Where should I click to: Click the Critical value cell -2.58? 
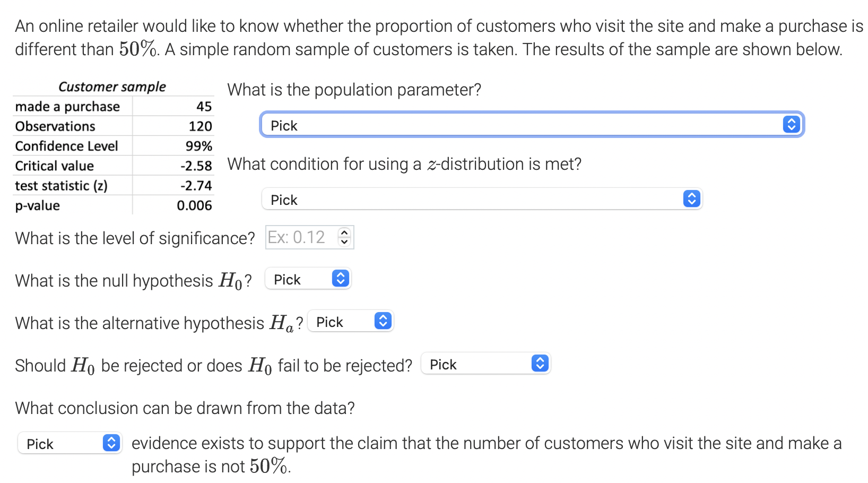click(x=196, y=166)
